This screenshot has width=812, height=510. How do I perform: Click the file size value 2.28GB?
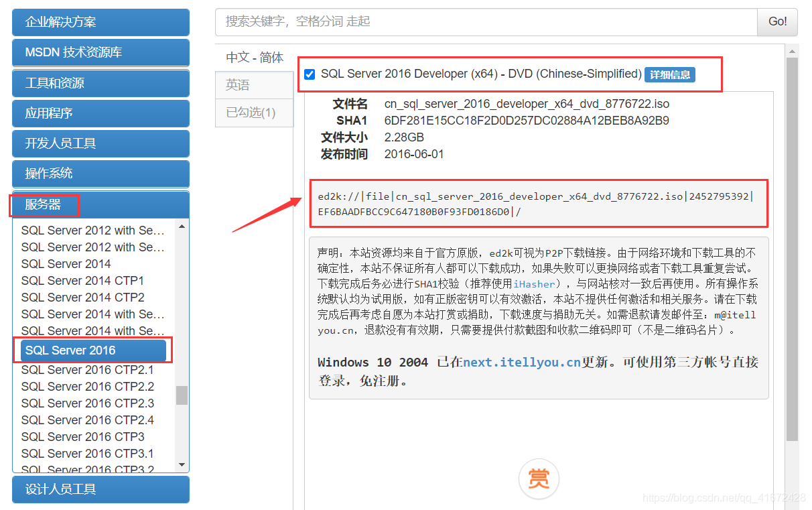[404, 137]
